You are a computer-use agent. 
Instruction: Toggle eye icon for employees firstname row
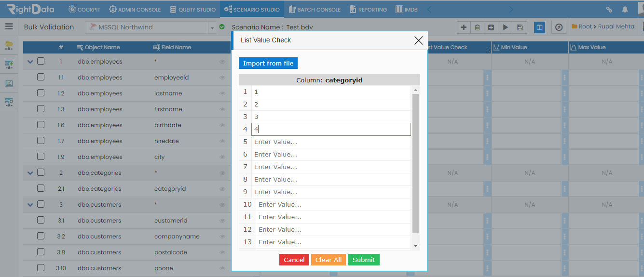click(x=222, y=109)
